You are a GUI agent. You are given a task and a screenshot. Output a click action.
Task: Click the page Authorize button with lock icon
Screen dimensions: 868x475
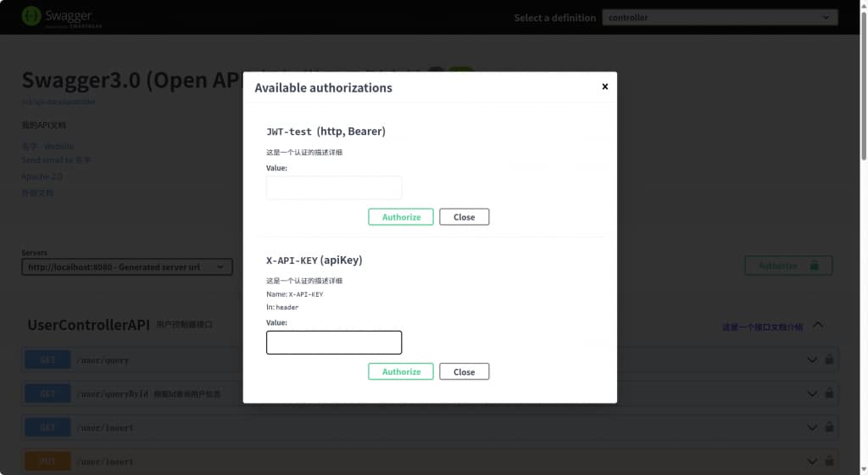pyautogui.click(x=788, y=265)
